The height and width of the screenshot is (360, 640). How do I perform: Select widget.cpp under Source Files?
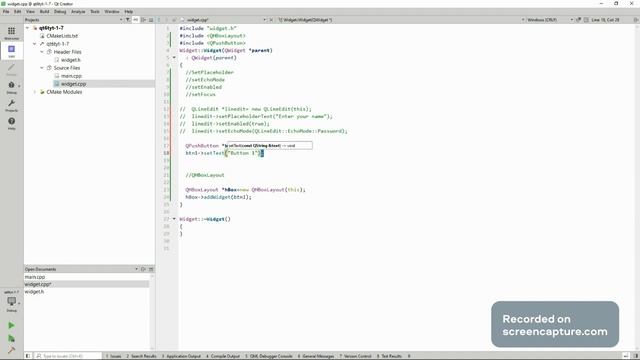click(73, 84)
